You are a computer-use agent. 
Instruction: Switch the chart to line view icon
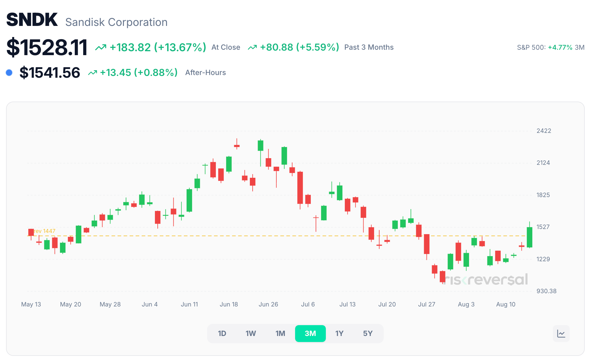click(x=561, y=334)
